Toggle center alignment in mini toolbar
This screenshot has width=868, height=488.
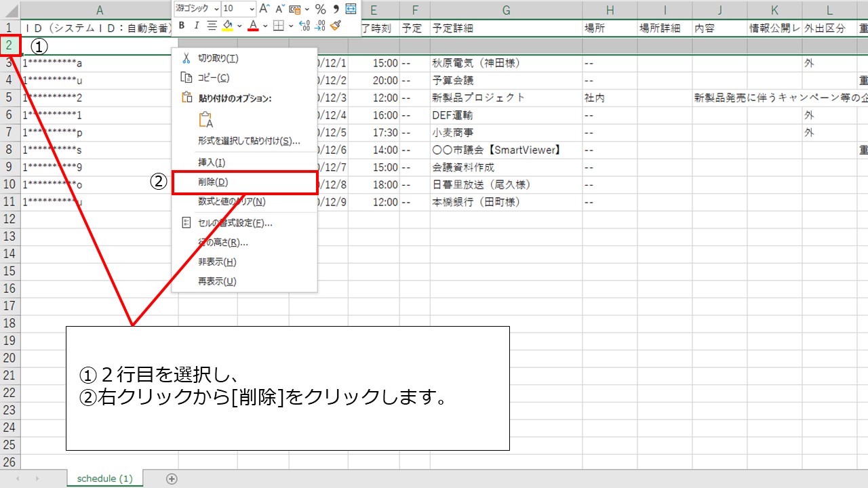212,26
